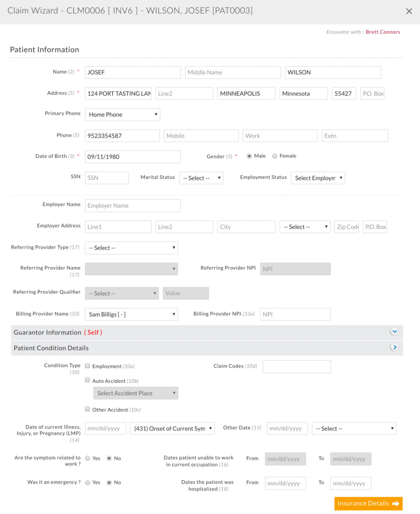
Task: Click the SSN input field
Action: [107, 178]
